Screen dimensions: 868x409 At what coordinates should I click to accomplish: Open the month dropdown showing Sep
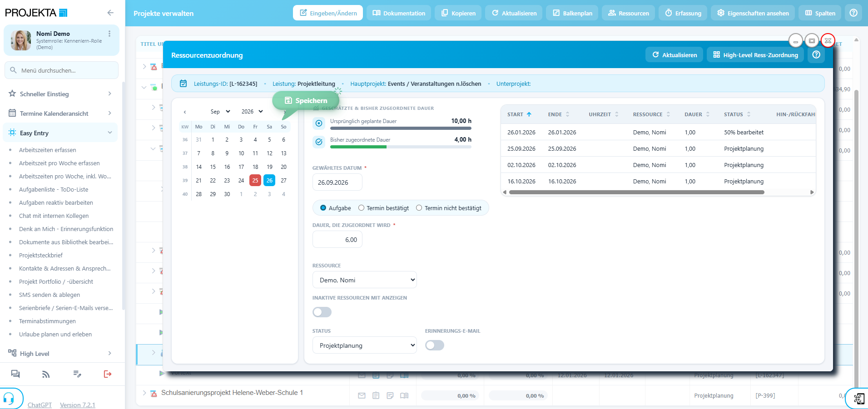[x=220, y=112]
